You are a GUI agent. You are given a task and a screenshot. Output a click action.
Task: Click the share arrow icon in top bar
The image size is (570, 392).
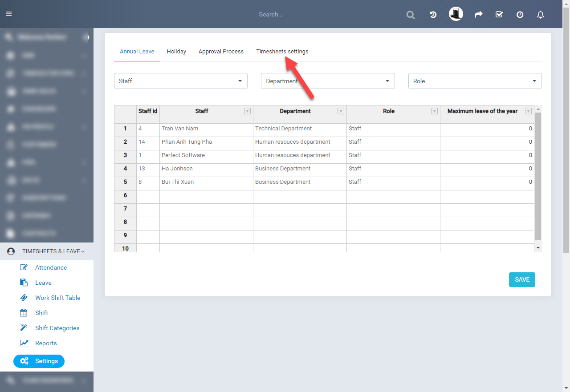coord(478,15)
